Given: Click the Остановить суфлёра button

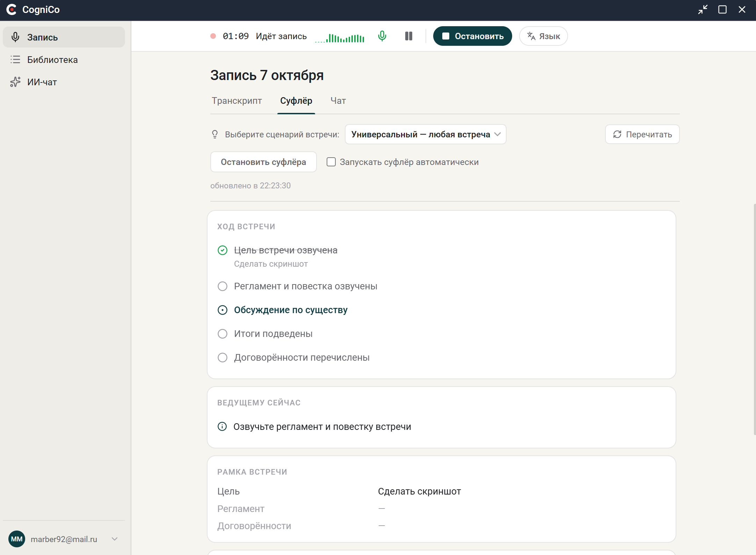Looking at the screenshot, I should pos(263,162).
